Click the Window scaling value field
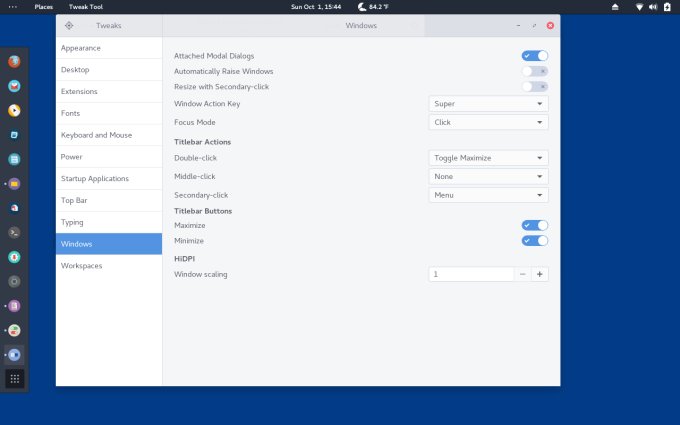Image resolution: width=680 pixels, height=425 pixels. (471, 275)
